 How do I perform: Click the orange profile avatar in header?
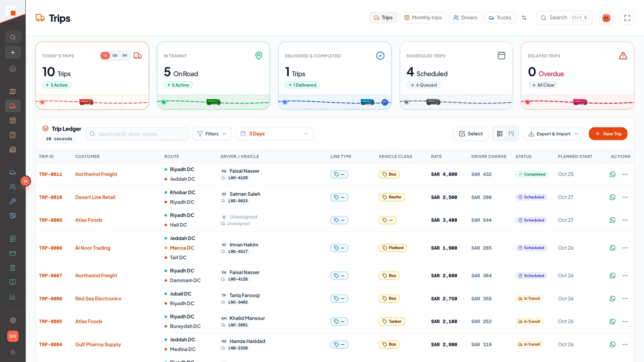point(606,18)
